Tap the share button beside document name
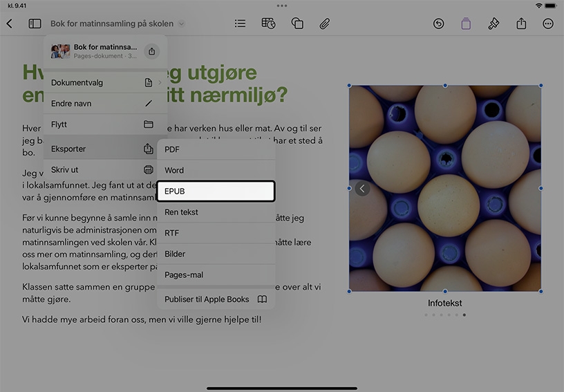The image size is (564, 392). coord(152,51)
